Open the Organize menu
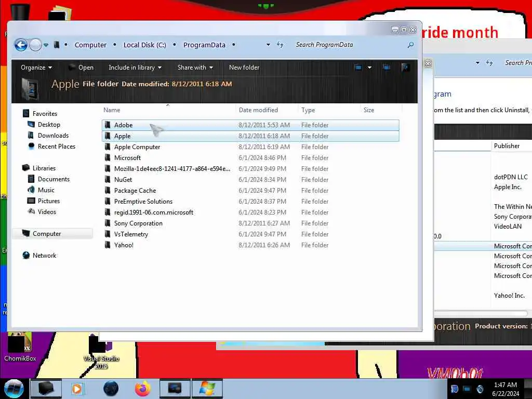The height and width of the screenshot is (399, 532). click(x=36, y=68)
